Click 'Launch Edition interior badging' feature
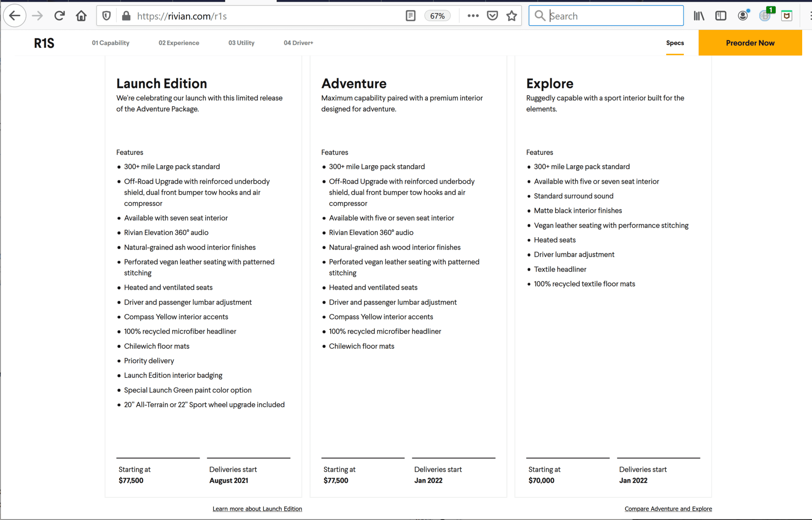Screen dimensions: 812x520 coord(173,376)
